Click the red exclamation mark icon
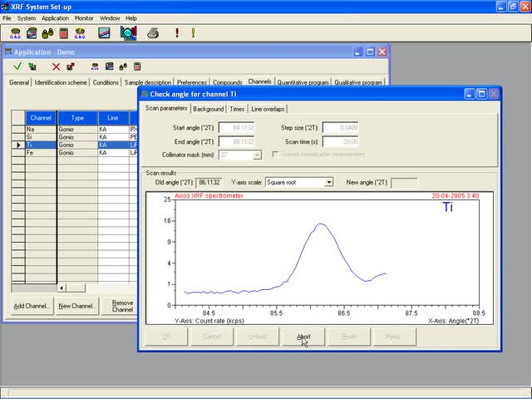The height and width of the screenshot is (399, 532). coord(177,33)
